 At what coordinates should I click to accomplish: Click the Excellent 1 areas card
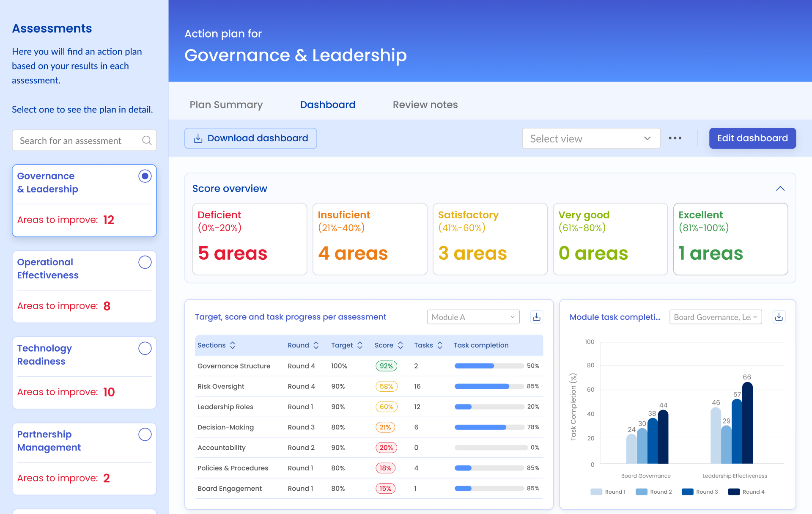point(730,239)
